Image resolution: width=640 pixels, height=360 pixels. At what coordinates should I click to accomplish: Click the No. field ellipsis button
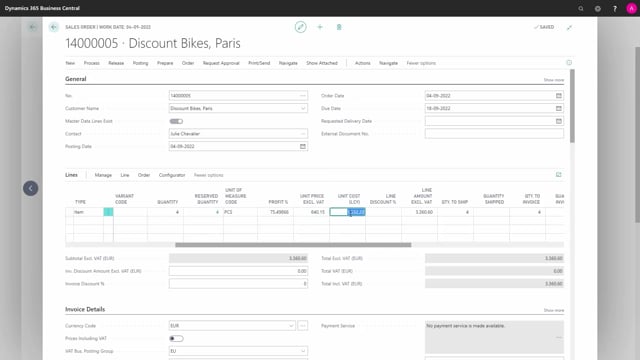pos(302,96)
